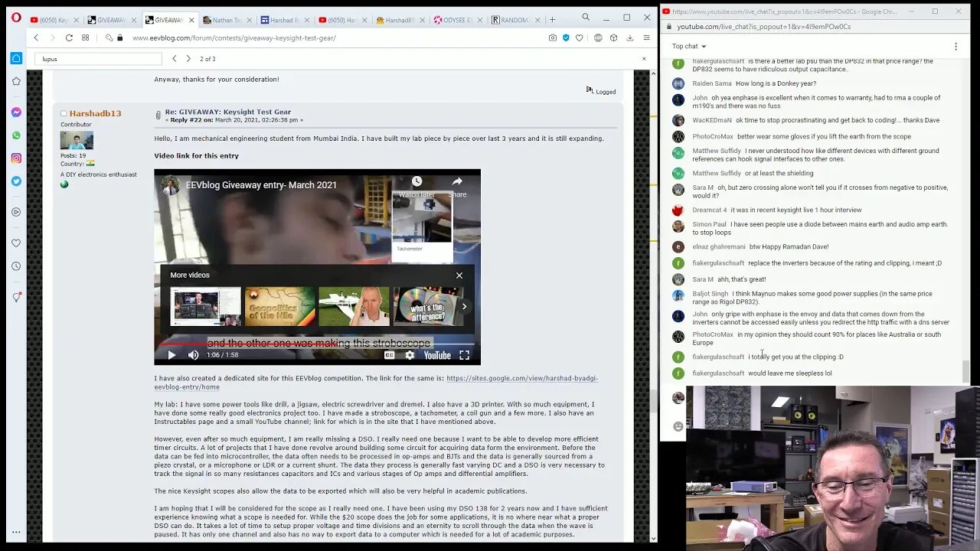The width and height of the screenshot is (980, 551).
Task: Open WhatsApp in the Opera sidebar
Action: click(16, 135)
